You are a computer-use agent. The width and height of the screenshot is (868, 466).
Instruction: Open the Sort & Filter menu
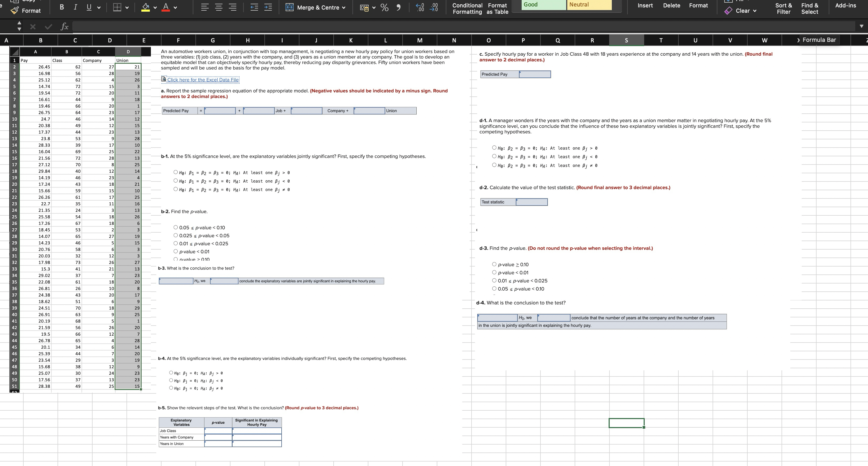click(x=783, y=8)
